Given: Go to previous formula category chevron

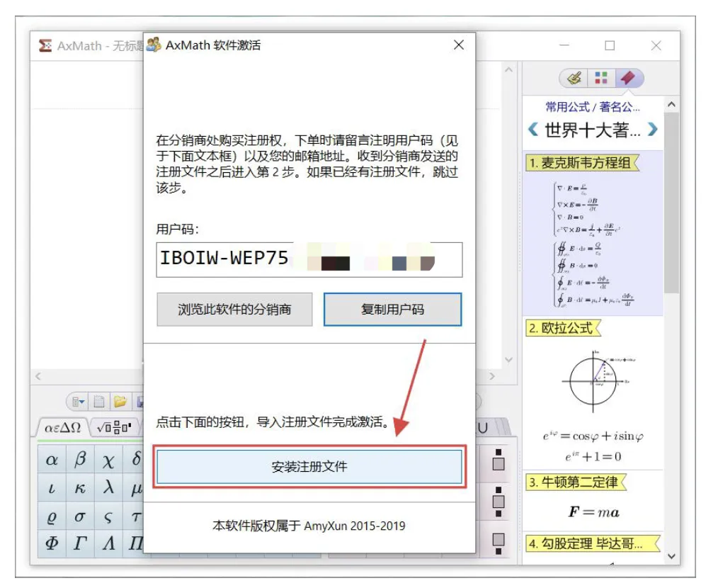Looking at the screenshot, I should click(x=533, y=130).
